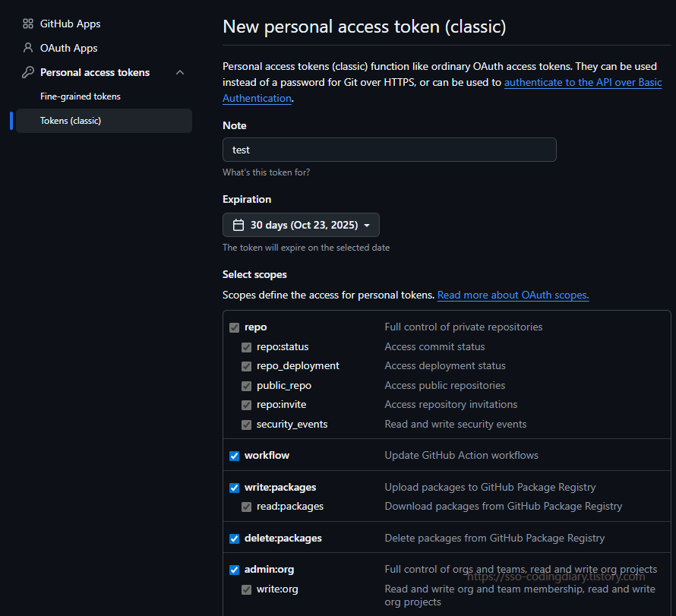Open GitHub Apps settings page
Viewport: 676px width, 616px height.
[x=70, y=24]
